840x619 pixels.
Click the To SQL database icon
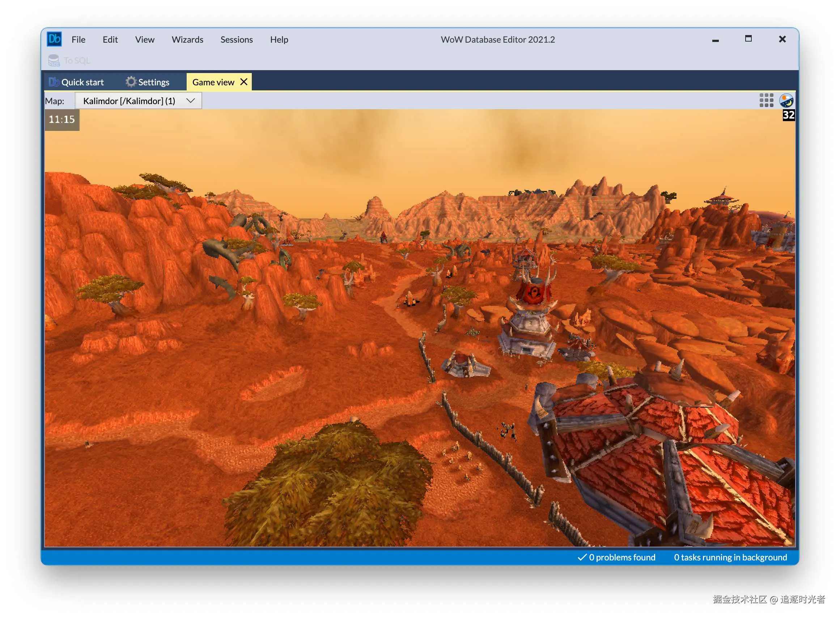[x=54, y=60]
